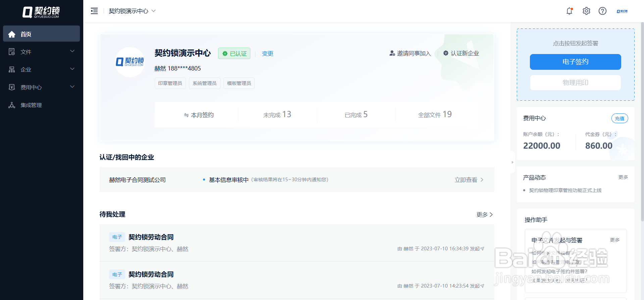Image resolution: width=644 pixels, height=300 pixels.
Task: Click the badge icon beside 认证新企业
Action: coord(446,53)
